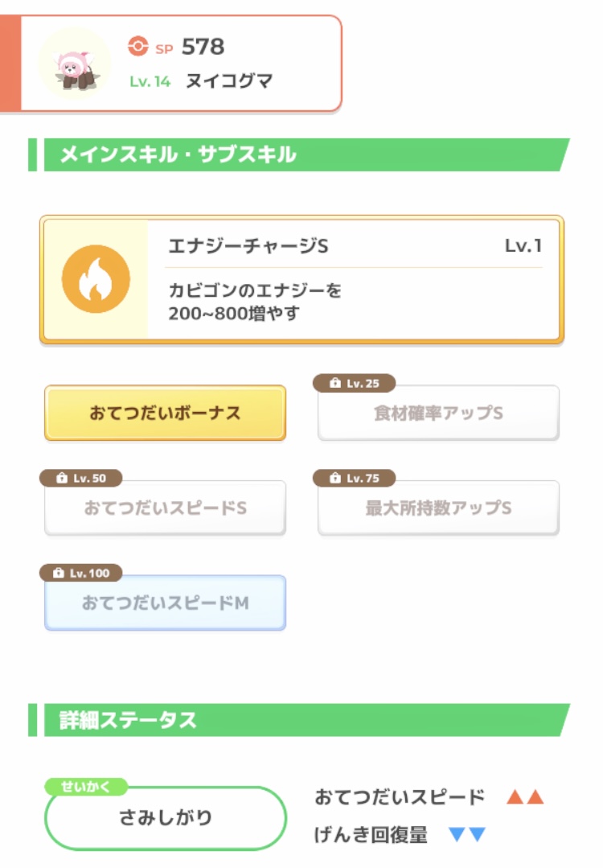The height and width of the screenshot is (868, 603).
Task: Tap the blue down arrows beside げんき回復量
Action: 467,834
